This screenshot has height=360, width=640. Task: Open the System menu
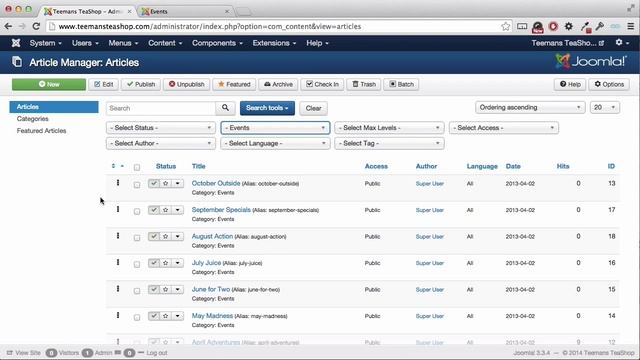pos(45,43)
